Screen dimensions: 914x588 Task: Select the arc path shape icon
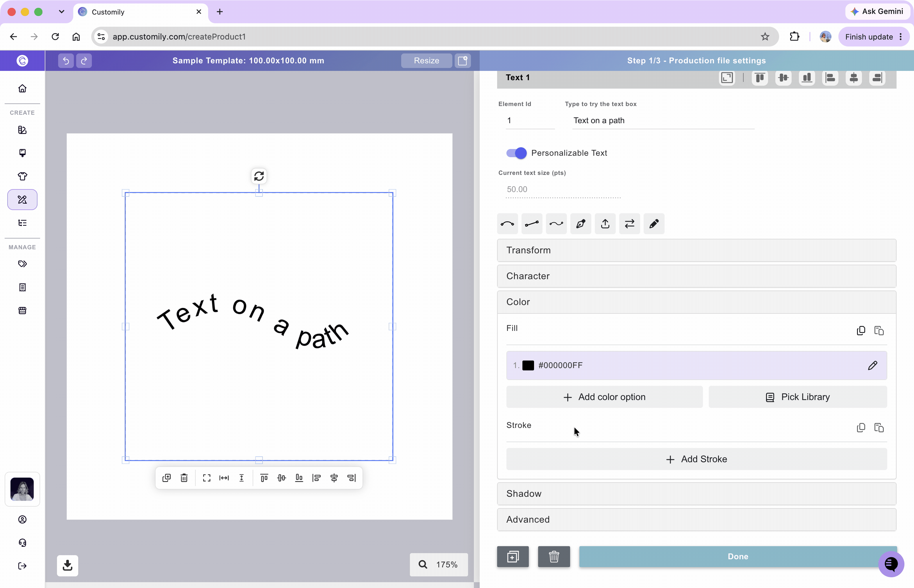(x=507, y=224)
